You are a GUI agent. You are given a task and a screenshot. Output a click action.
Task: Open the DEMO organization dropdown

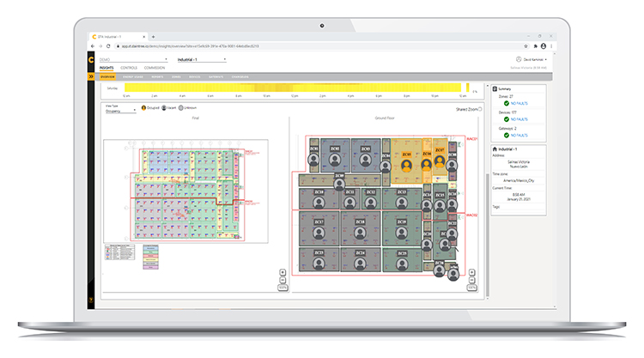[133, 59]
